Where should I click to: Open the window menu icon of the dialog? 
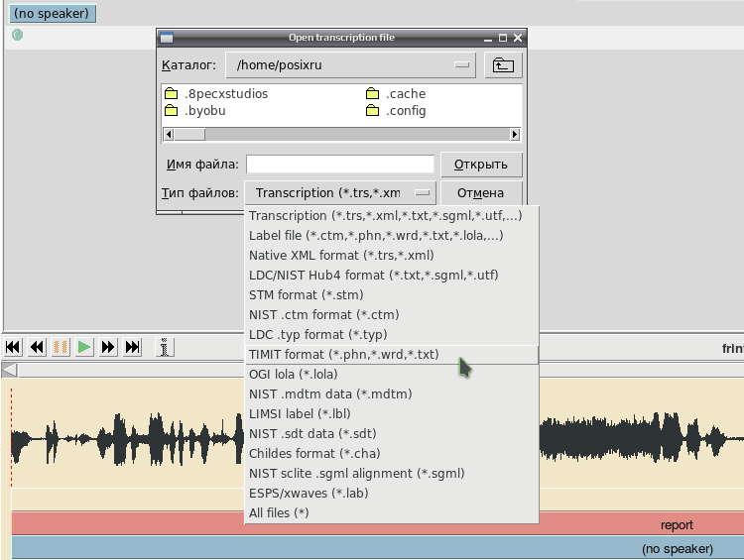pyautogui.click(x=167, y=38)
